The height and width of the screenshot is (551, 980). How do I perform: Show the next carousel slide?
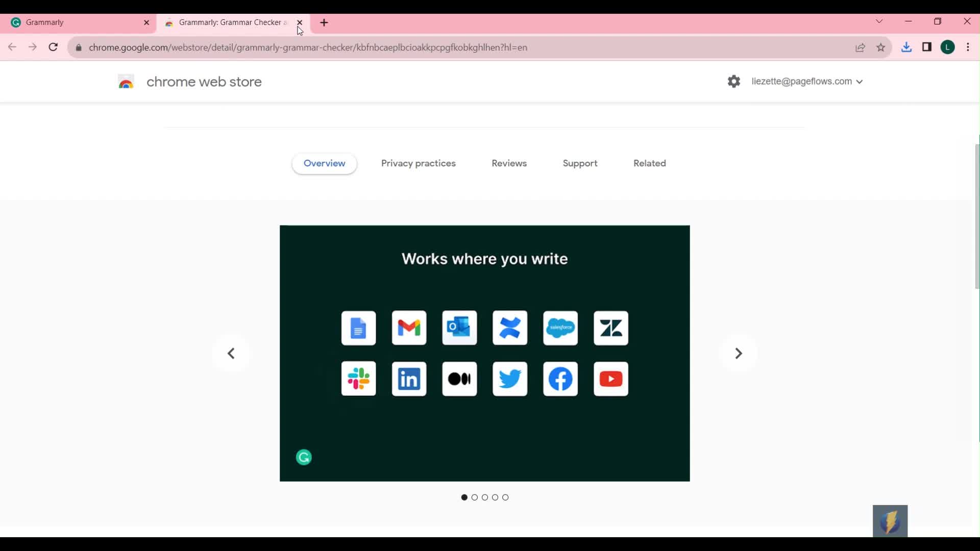738,353
